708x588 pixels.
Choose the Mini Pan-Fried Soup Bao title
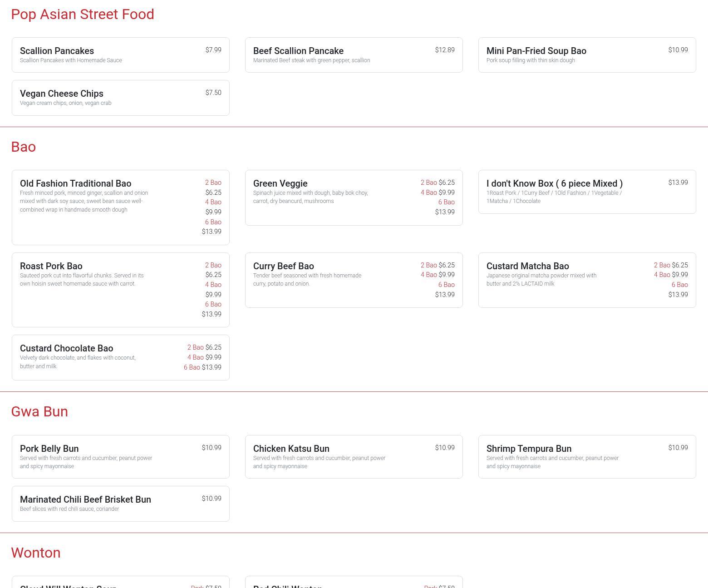pos(536,51)
